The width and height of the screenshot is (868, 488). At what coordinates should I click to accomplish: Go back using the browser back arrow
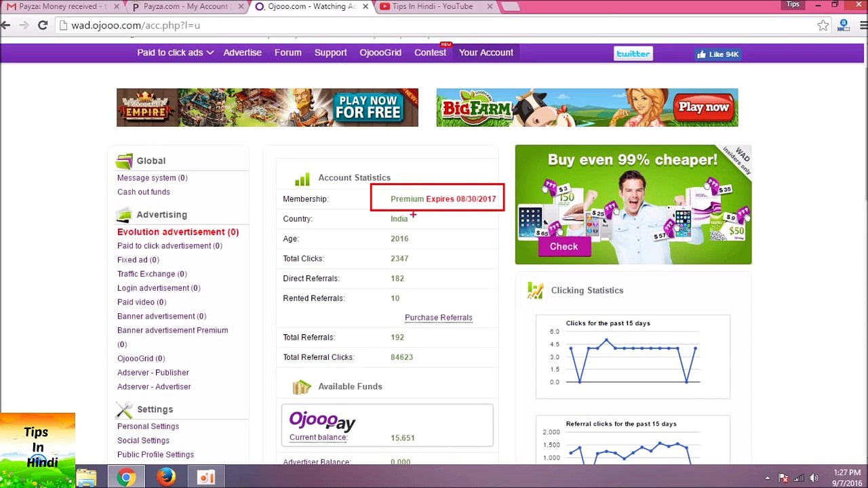click(6, 25)
